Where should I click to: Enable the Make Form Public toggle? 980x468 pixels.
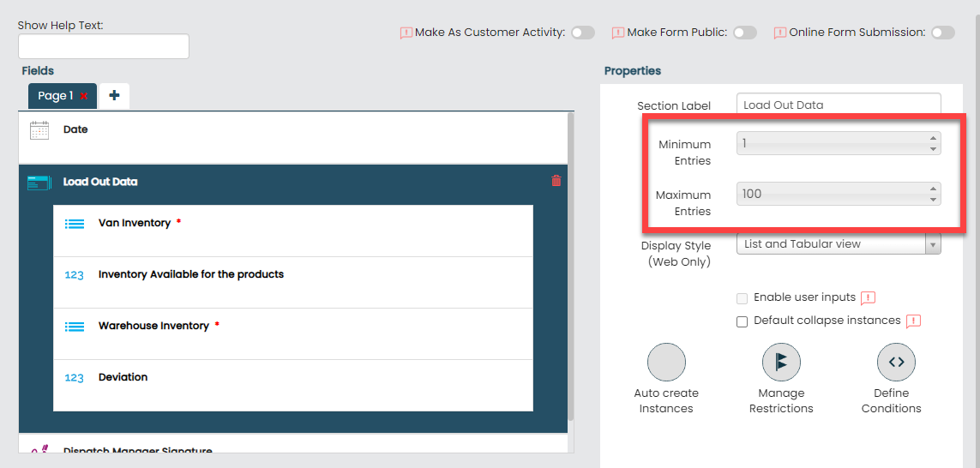745,33
